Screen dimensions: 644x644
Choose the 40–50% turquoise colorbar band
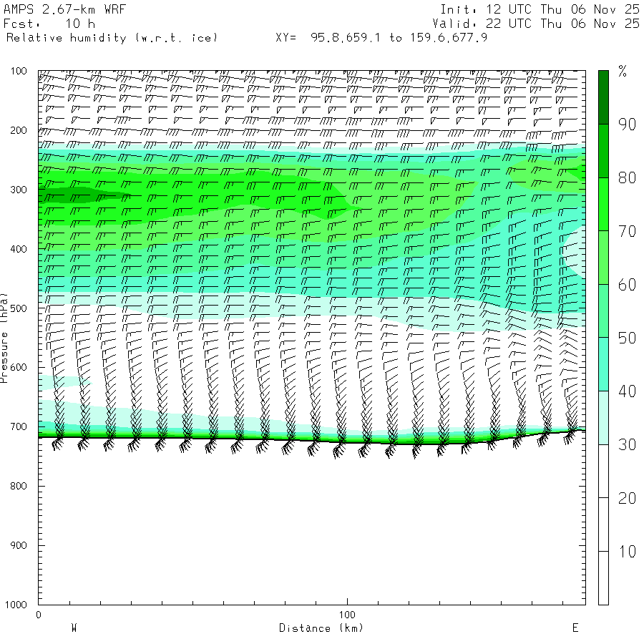[603, 364]
